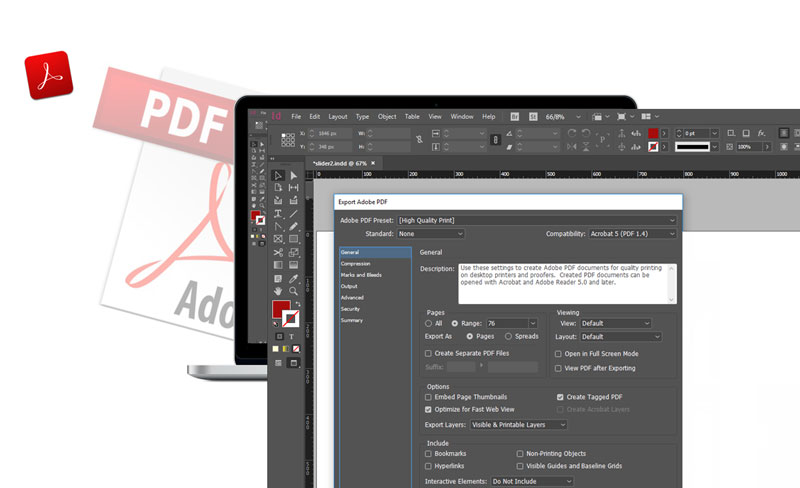Viewport: 800px width, 488px height.
Task: Open the fx effects button
Action: tap(761, 133)
